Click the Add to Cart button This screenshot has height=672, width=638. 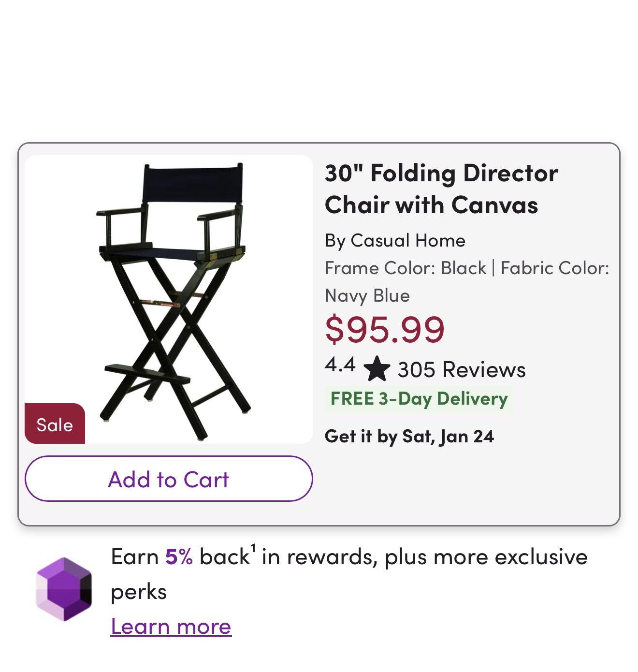169,479
